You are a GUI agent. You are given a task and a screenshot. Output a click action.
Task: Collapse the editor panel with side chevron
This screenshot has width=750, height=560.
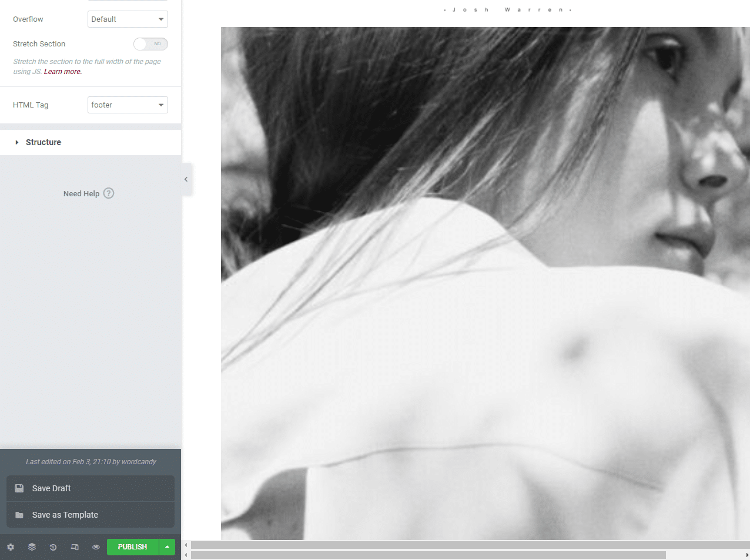coord(186,179)
